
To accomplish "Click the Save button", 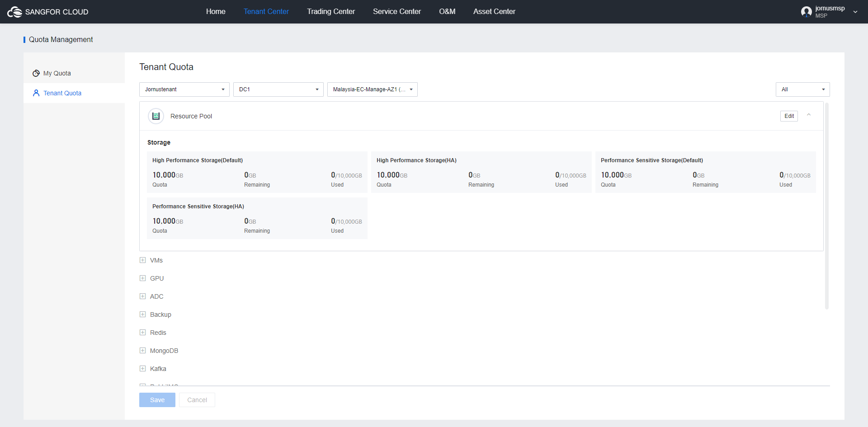I will [x=157, y=400].
